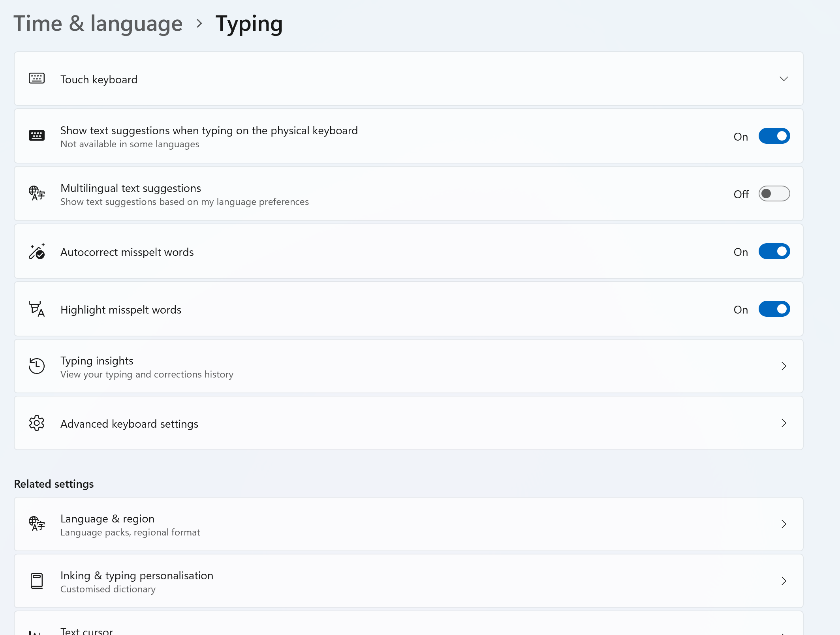
Task: Click the Touch keyboard icon
Action: click(37, 78)
